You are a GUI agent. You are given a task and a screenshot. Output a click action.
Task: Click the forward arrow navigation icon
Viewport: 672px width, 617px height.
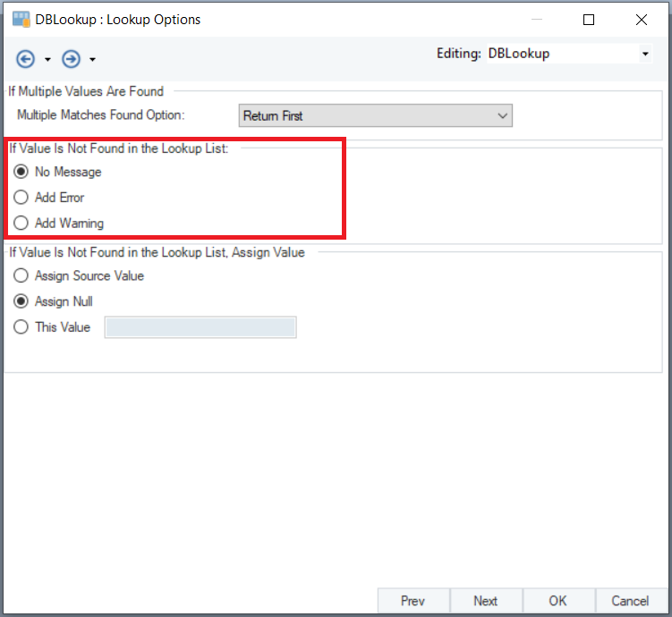coord(71,60)
